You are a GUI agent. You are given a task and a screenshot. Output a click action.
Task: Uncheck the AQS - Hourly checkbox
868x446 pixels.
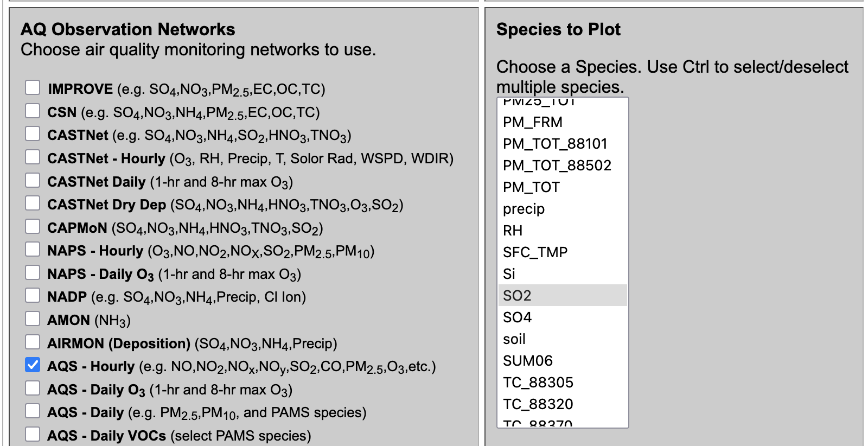pos(33,365)
